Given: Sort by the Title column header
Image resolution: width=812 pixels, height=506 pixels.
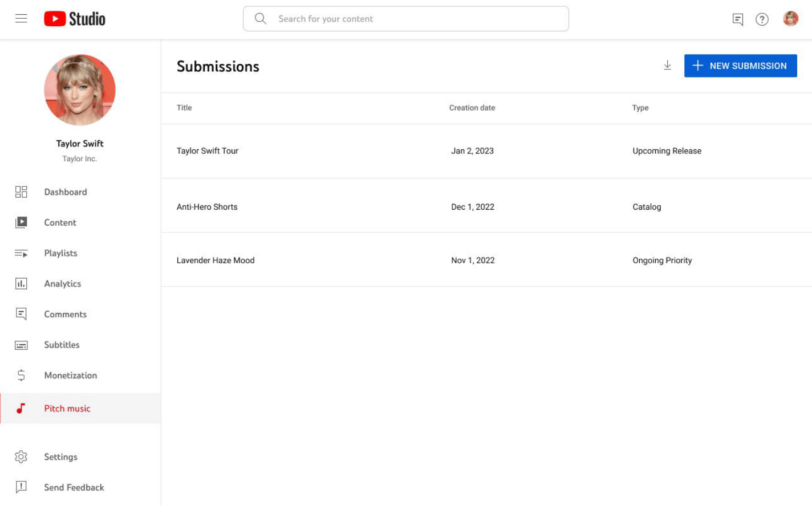Looking at the screenshot, I should (184, 108).
